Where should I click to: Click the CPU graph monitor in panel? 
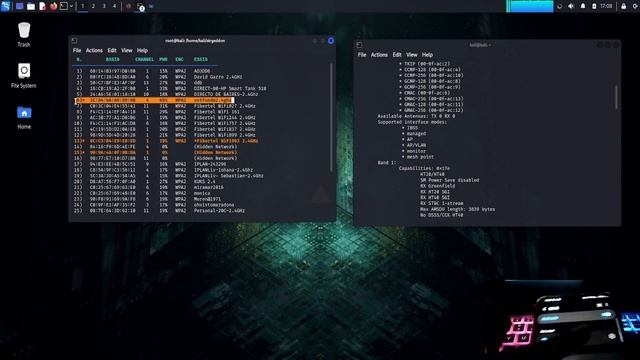point(530,6)
